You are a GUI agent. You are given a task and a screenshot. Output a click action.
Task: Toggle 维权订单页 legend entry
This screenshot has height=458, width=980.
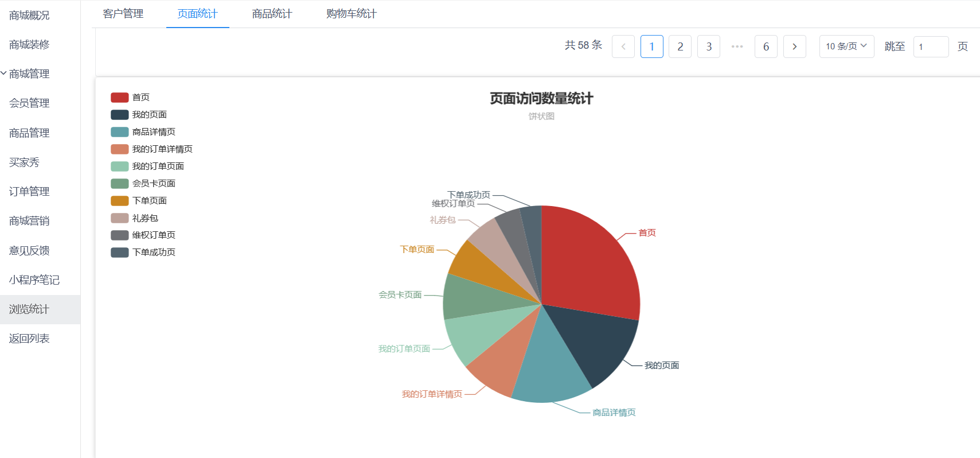point(143,235)
